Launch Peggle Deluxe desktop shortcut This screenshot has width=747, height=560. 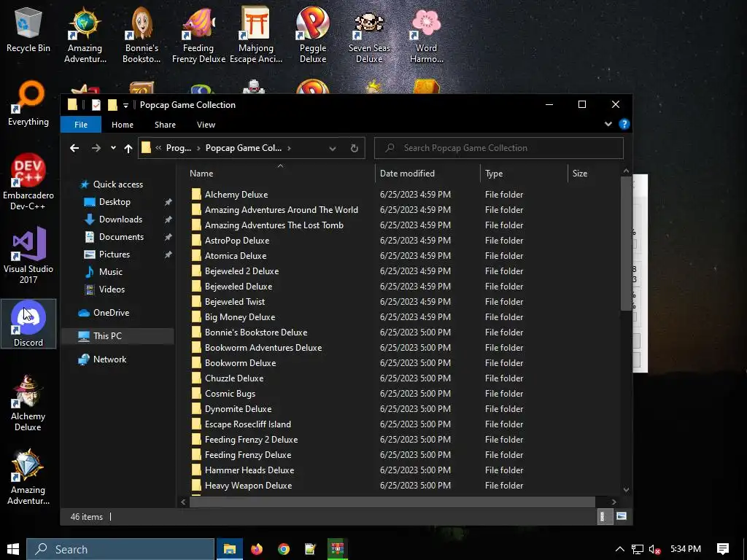(312, 36)
